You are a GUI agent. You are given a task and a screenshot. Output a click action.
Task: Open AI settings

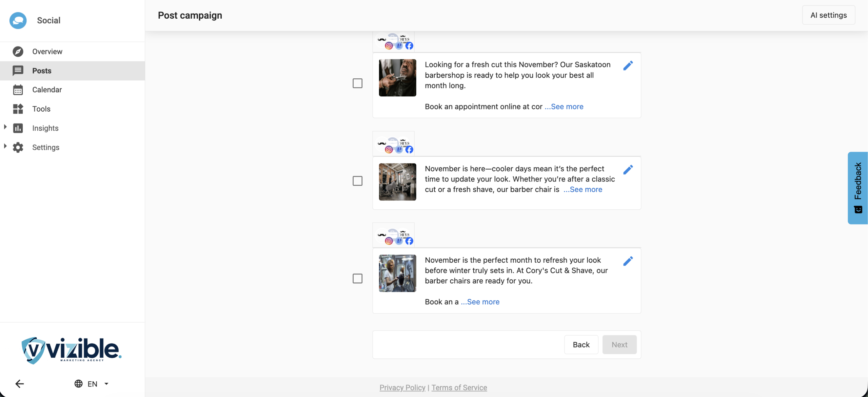(828, 15)
